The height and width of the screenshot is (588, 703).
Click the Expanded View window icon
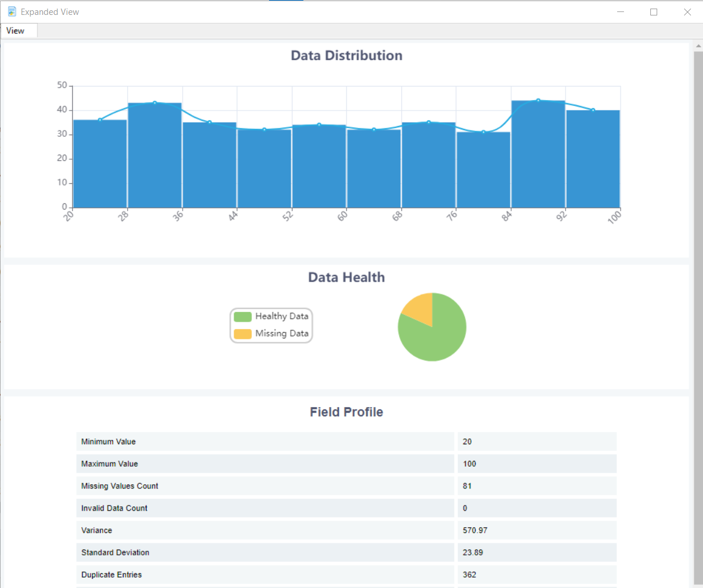click(x=11, y=11)
